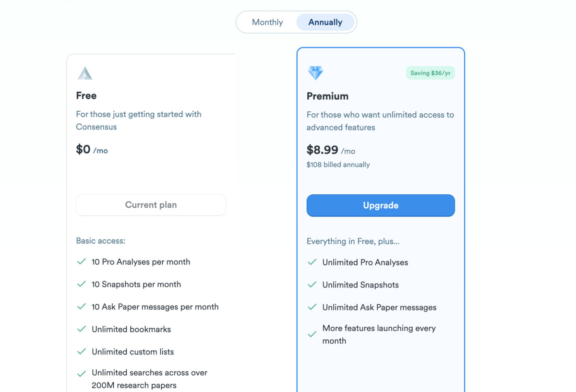This screenshot has height=392, width=576.
Task: Click the Free plan pyramid icon
Action: [x=85, y=73]
